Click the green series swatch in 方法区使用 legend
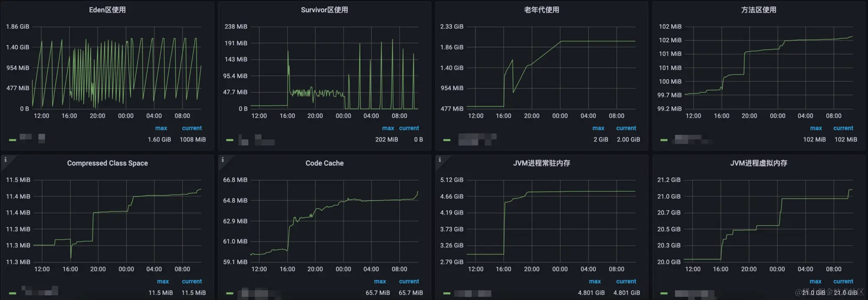 point(664,140)
